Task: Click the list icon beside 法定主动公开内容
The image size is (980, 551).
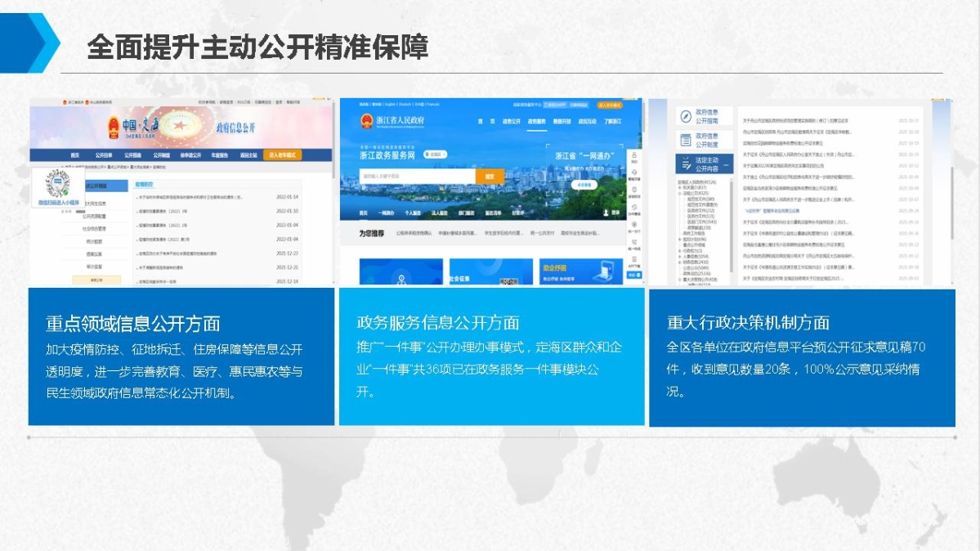Action: 685,164
